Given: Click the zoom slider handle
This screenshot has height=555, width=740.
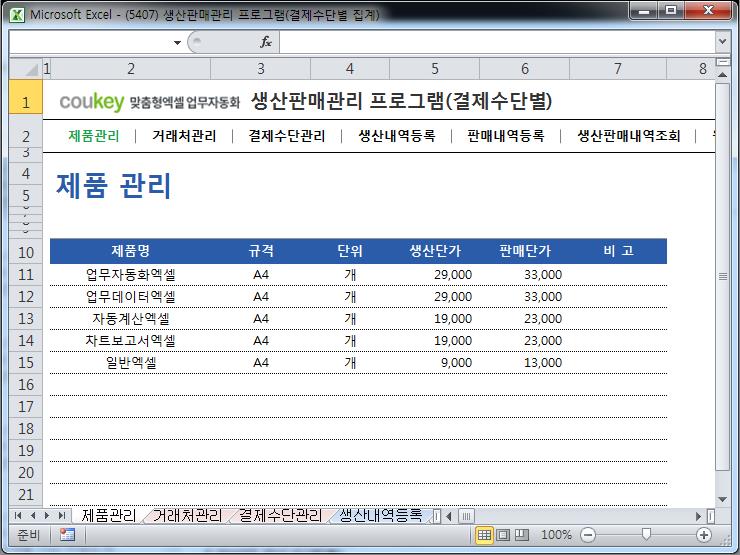Looking at the screenshot, I should click(646, 534).
